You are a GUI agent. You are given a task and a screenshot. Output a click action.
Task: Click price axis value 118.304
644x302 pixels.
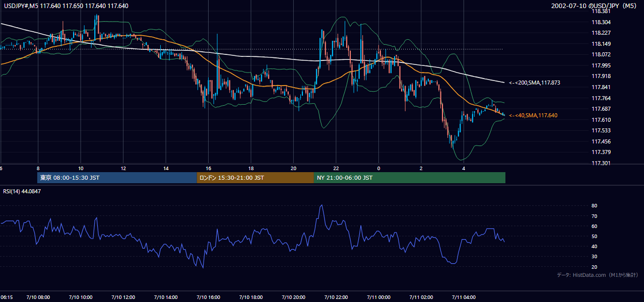coord(601,22)
